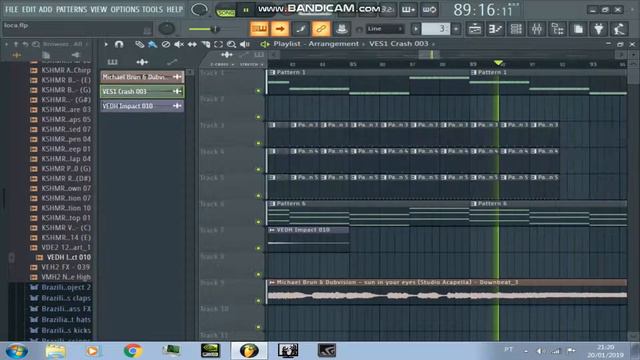Open the STRETCH mode dropdown
The height and width of the screenshot is (360, 640).
pyautogui.click(x=251, y=64)
